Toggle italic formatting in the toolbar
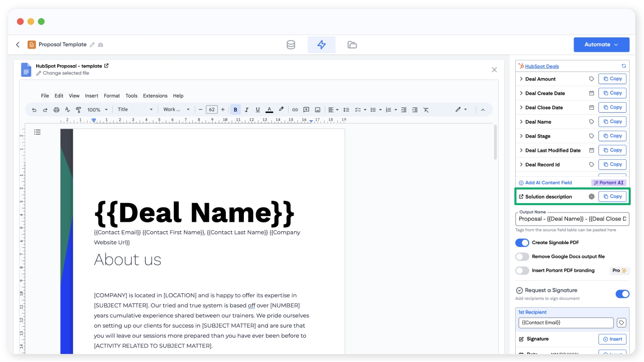 (x=246, y=110)
